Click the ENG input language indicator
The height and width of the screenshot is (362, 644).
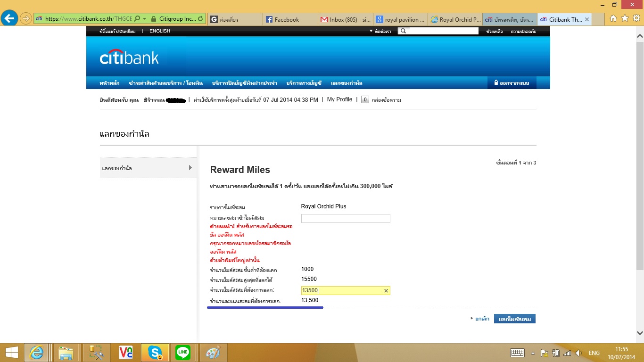coord(594,353)
